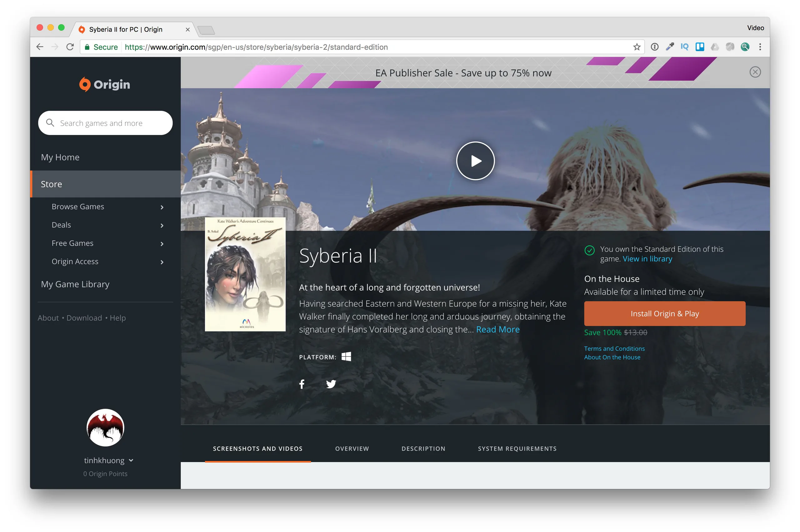Viewport: 800px width, 532px height.
Task: Open the Trello browser extension
Action: click(x=700, y=47)
